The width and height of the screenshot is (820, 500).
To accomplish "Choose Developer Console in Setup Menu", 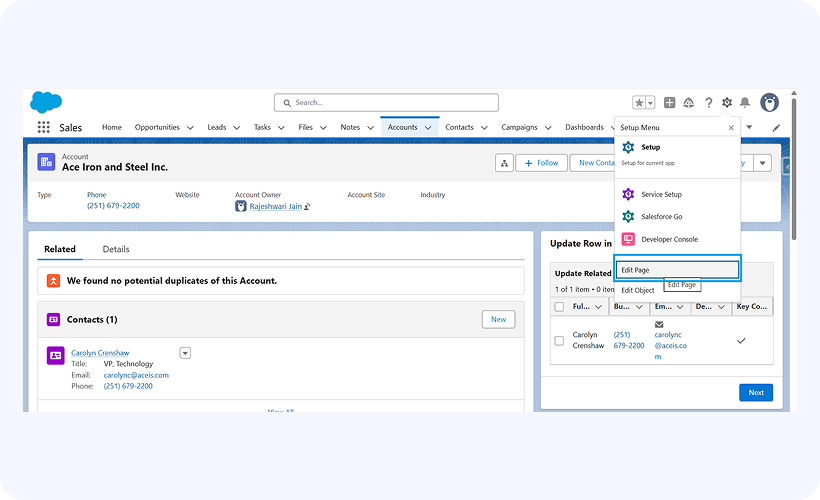I will click(x=669, y=239).
